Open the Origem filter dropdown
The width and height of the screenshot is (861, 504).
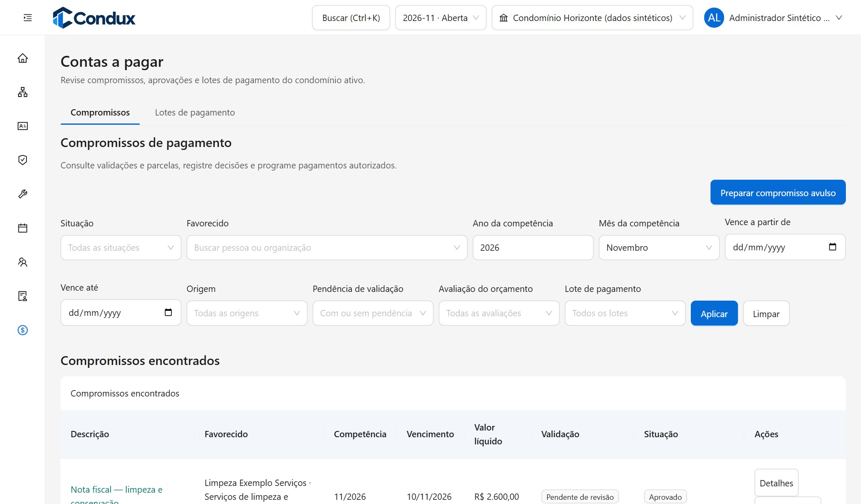pos(247,313)
